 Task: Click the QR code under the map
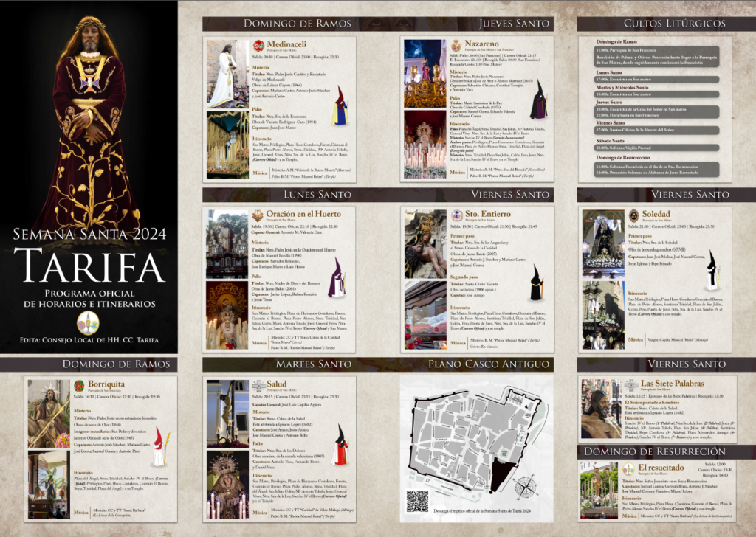pyautogui.click(x=417, y=501)
